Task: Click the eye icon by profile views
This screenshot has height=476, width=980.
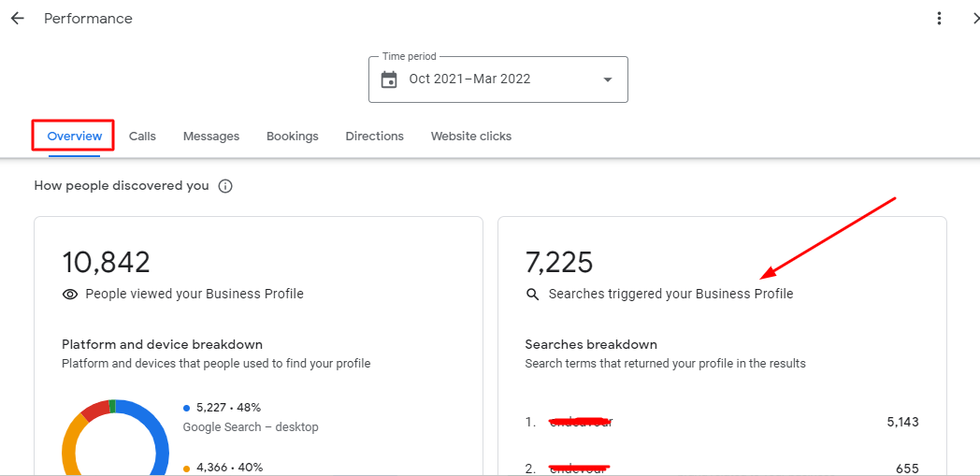Action: 70,294
